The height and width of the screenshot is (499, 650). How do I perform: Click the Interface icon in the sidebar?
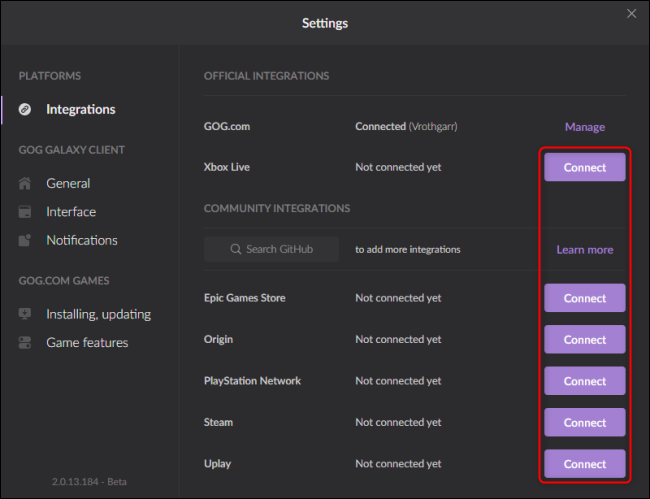click(x=25, y=212)
